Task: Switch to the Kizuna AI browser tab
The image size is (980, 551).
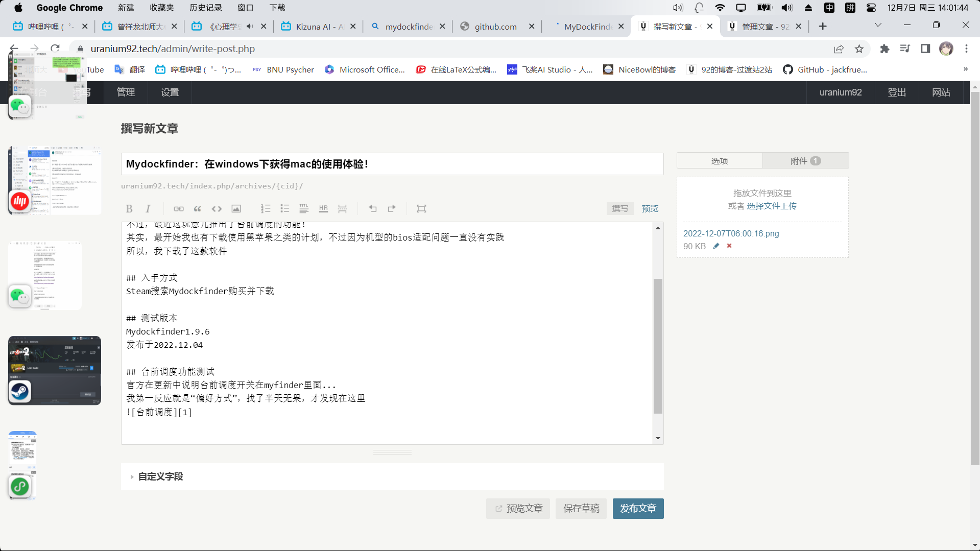Action: (319, 27)
